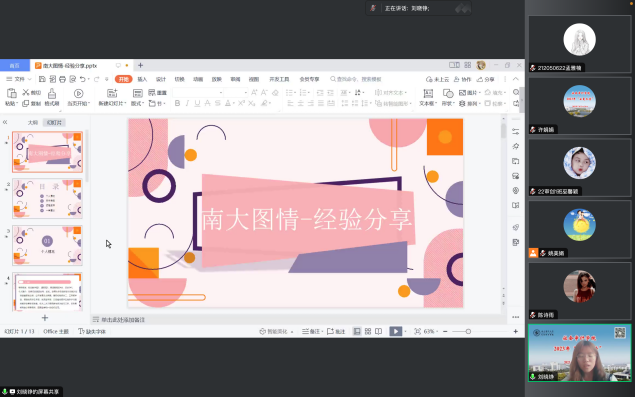This screenshot has width=635, height=397.
Task: Select slide 2 目录 thumbnail
Action: [x=47, y=198]
